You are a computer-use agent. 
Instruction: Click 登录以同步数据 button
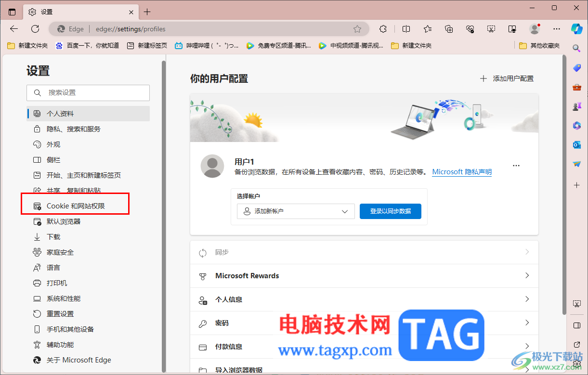pyautogui.click(x=391, y=211)
